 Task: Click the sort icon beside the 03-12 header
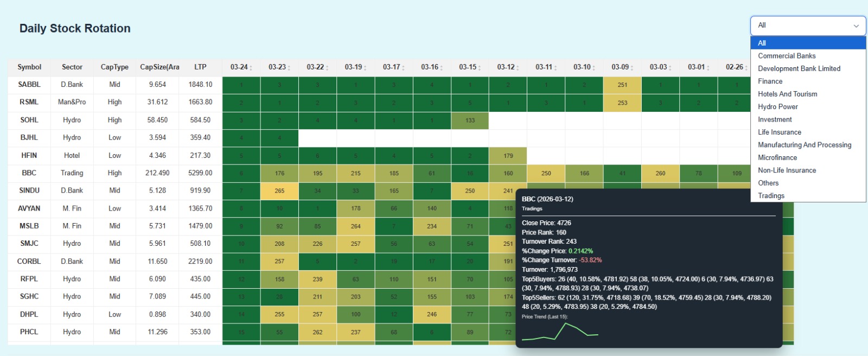pyautogui.click(x=518, y=68)
